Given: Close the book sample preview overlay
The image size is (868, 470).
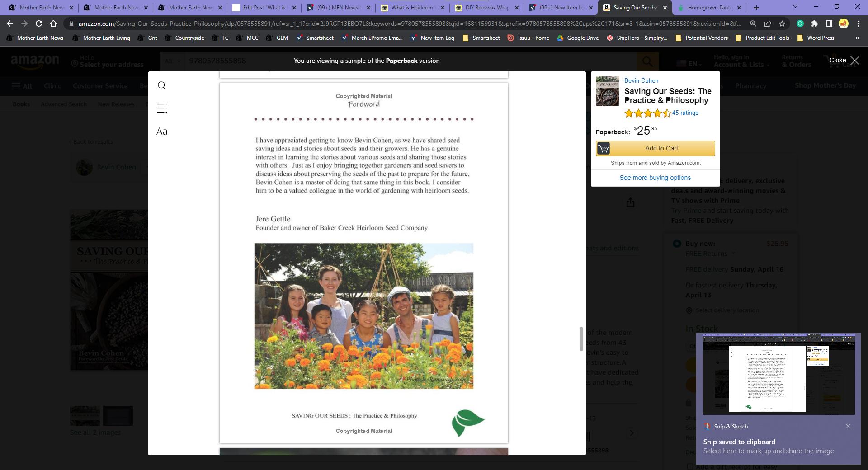Looking at the screenshot, I should [844, 61].
